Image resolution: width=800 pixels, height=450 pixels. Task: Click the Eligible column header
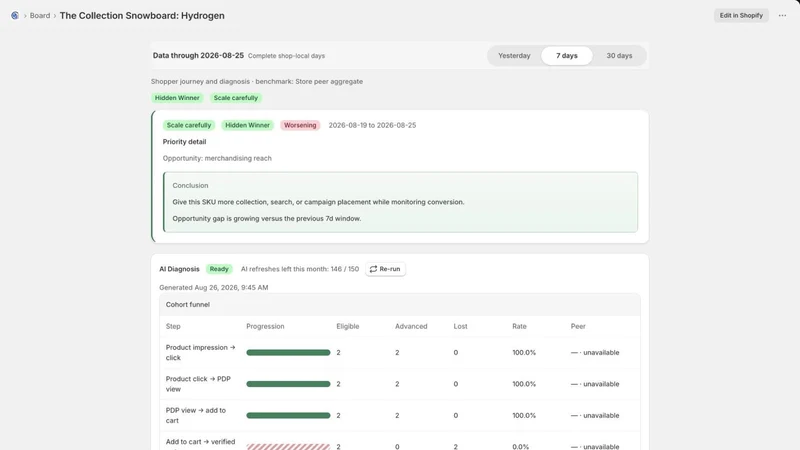coord(347,327)
